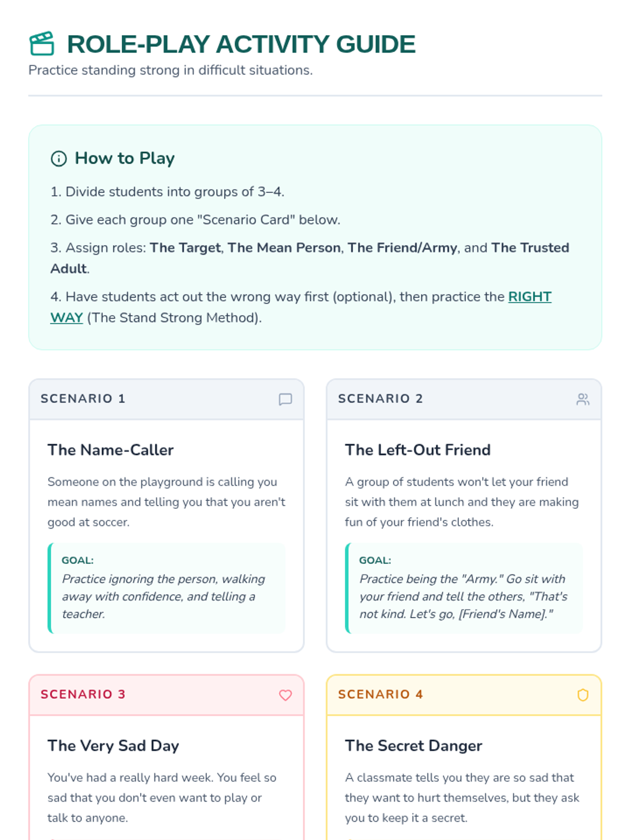The width and height of the screenshot is (630, 840).
Task: Click the speech bubble icon in Scenario 1
Action: click(x=285, y=400)
